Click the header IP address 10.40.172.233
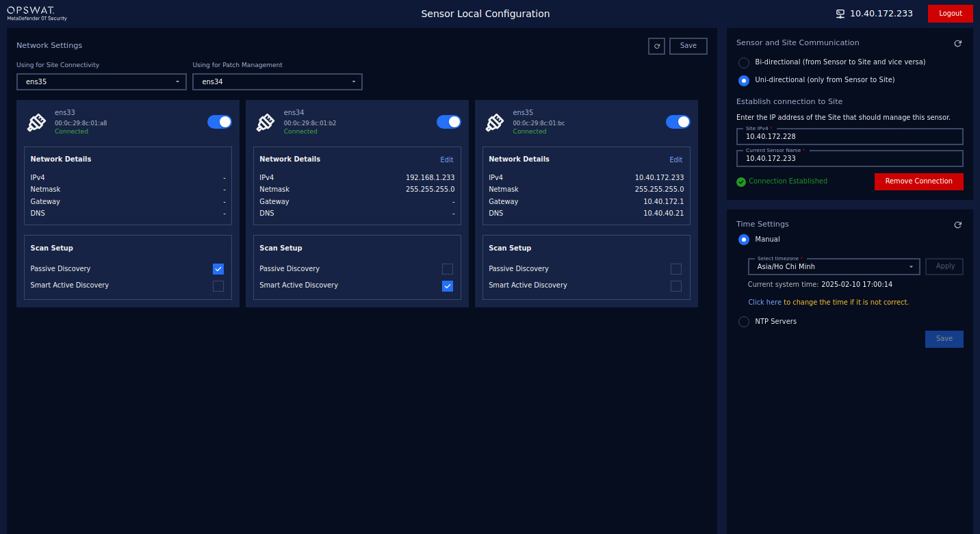 point(881,14)
